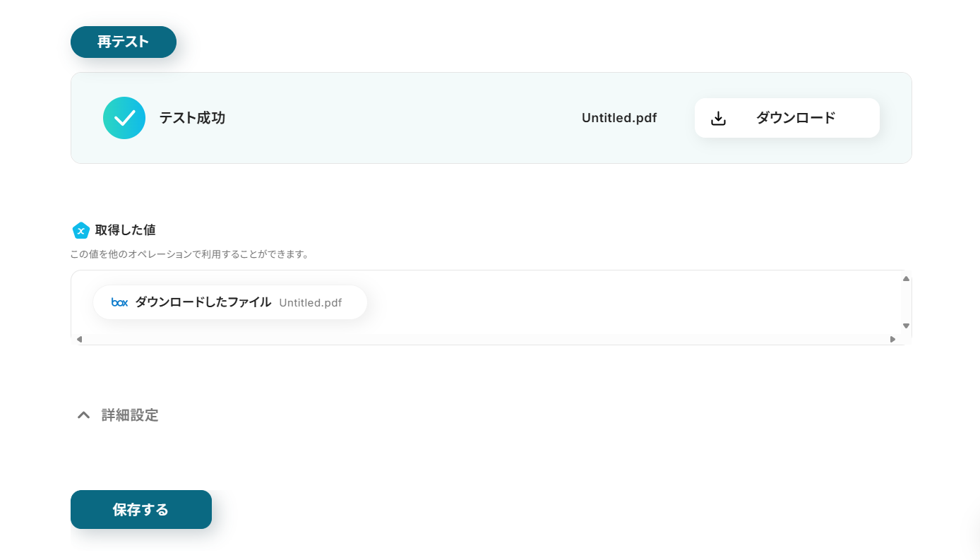Click the ダウンロード button
The width and height of the screenshot is (980, 560).
point(787,118)
